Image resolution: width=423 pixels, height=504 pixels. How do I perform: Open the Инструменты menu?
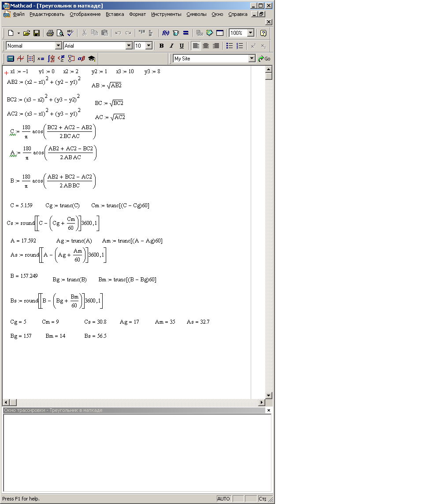click(166, 14)
